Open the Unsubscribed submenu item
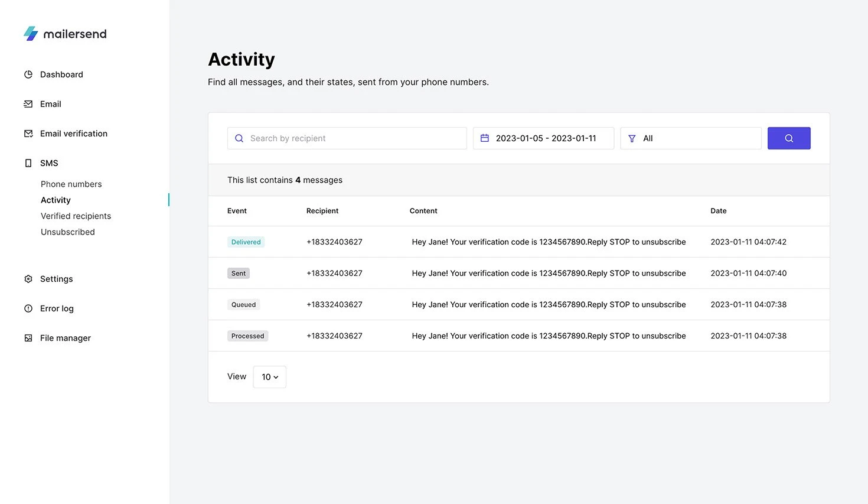868x504 pixels. (68, 232)
